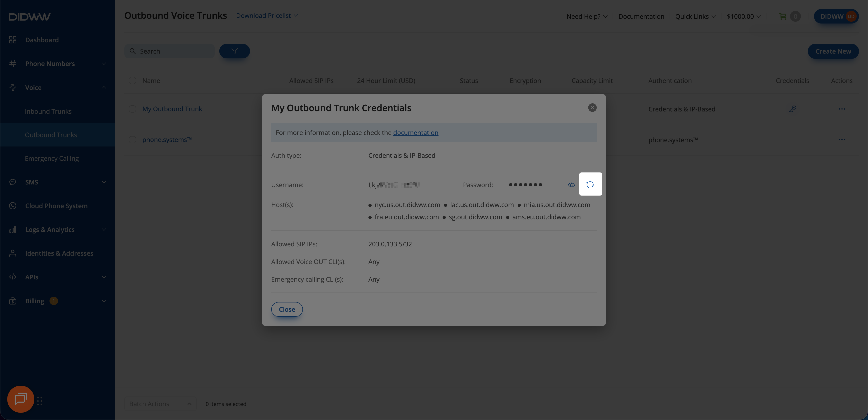Click the Create New button
The image size is (868, 420).
pos(833,51)
